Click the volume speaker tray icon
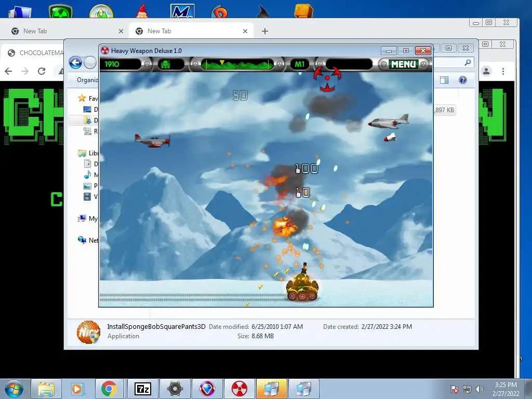 coord(480,389)
